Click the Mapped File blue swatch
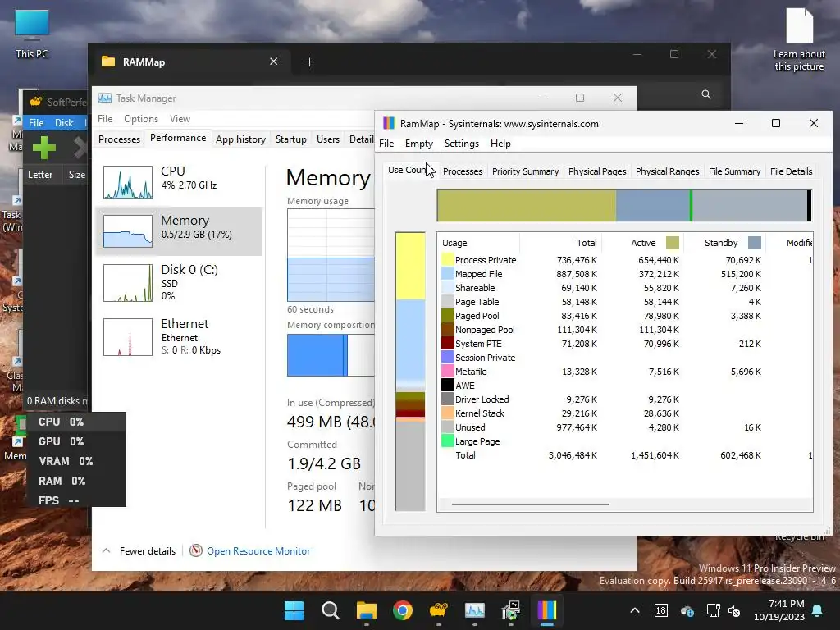The width and height of the screenshot is (840, 630). tap(447, 274)
